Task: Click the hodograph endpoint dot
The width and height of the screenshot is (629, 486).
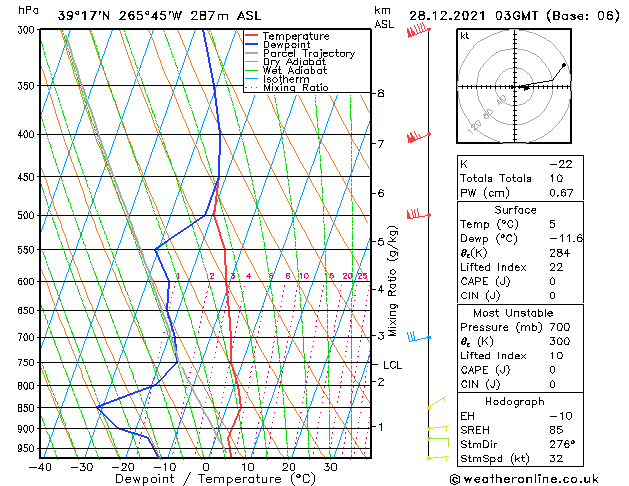Action: (564, 65)
